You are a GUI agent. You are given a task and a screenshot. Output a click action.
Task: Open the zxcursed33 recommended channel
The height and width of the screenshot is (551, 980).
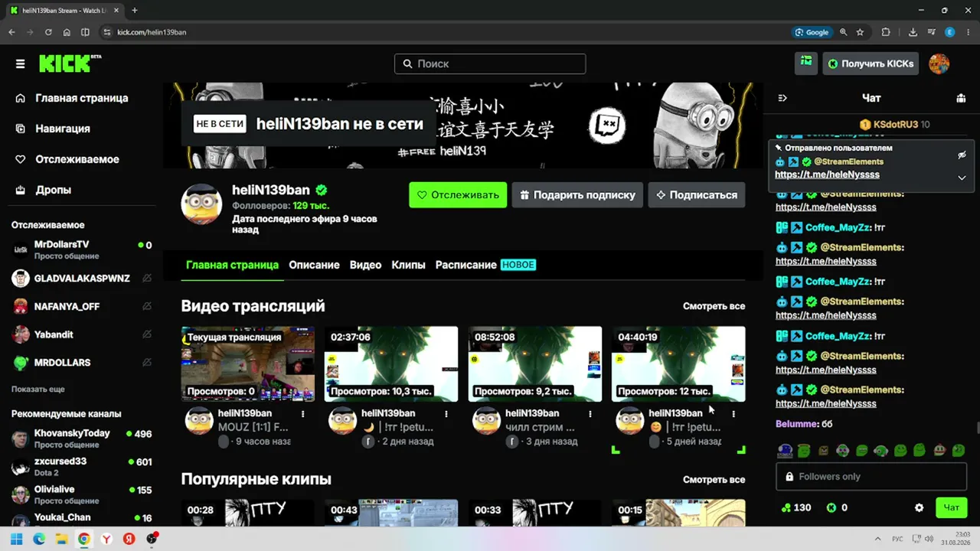pos(81,467)
